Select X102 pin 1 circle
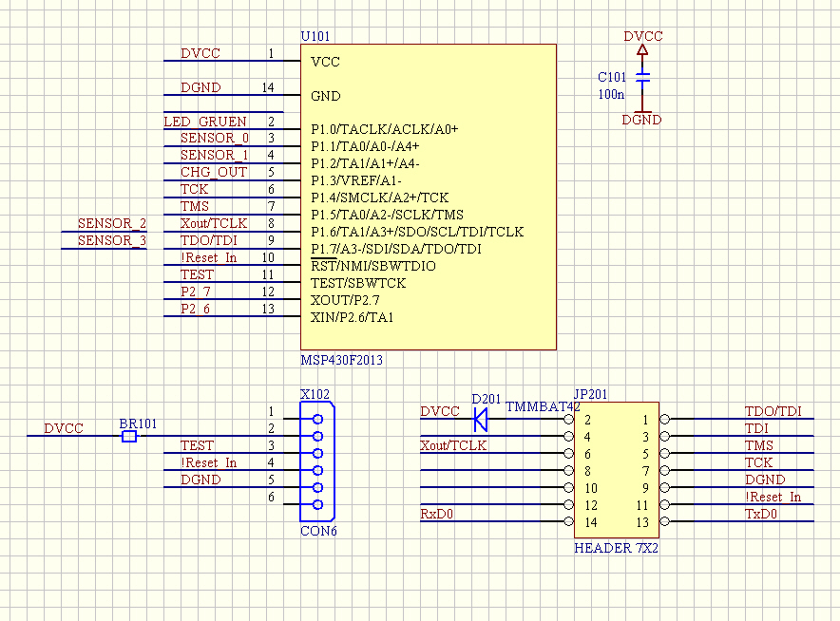The width and height of the screenshot is (840, 621). click(317, 419)
